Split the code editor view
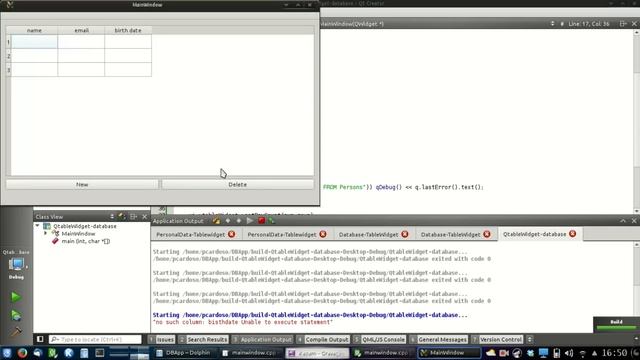Screen dimensions: 640x360 pos(623,24)
